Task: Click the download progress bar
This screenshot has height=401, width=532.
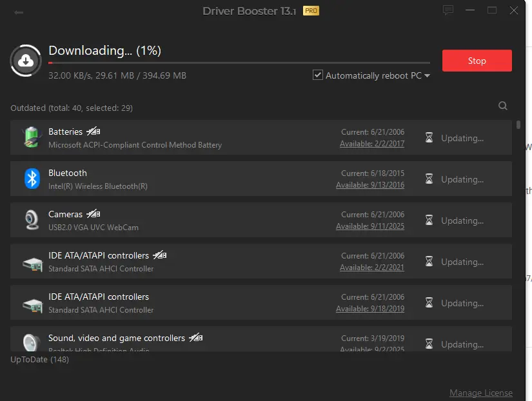Action: point(239,63)
